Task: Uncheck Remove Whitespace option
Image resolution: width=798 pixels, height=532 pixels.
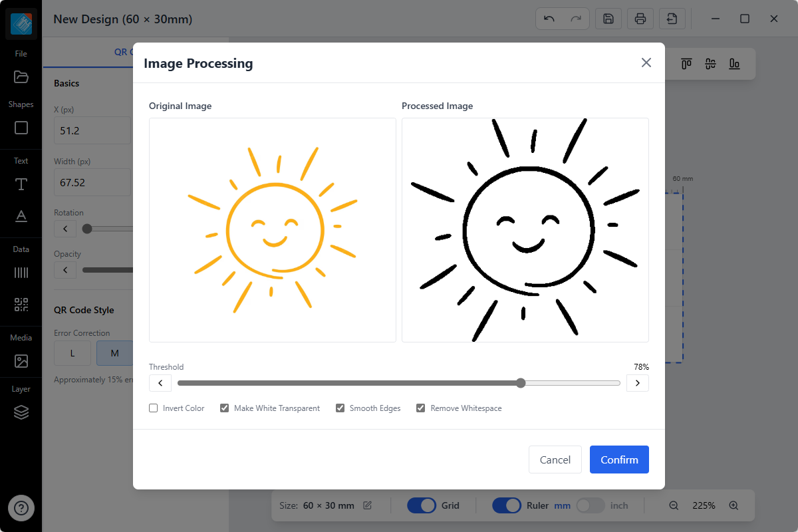Action: coord(420,408)
